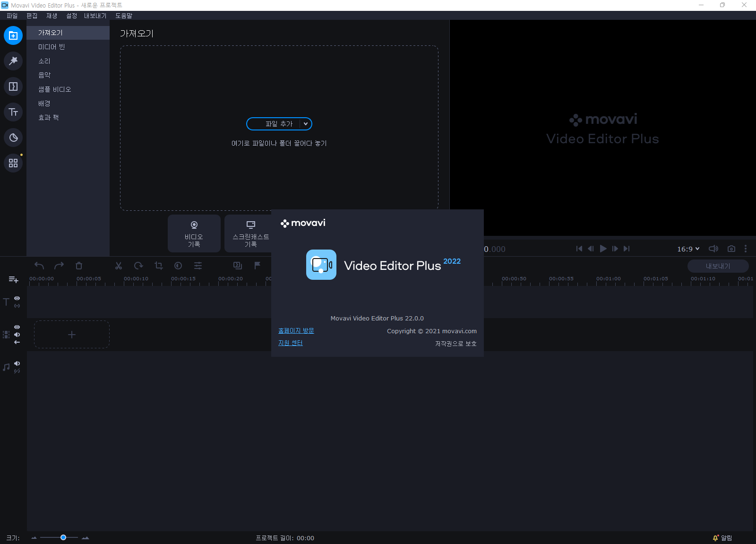Click the plus placeholder on video track
Image resolution: width=756 pixels, height=544 pixels.
pos(72,335)
